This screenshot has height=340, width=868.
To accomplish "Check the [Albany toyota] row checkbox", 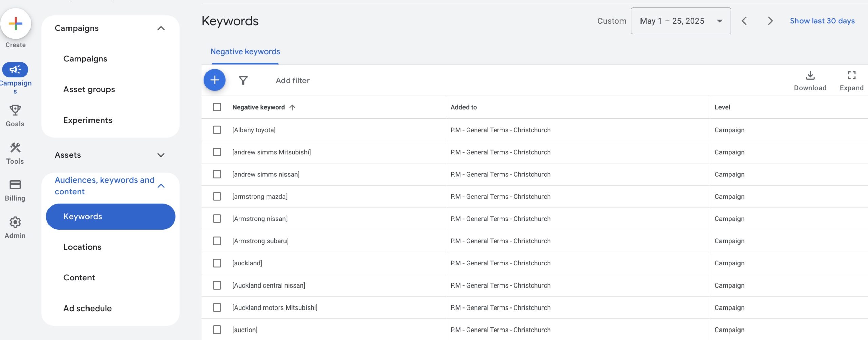I will (x=217, y=130).
